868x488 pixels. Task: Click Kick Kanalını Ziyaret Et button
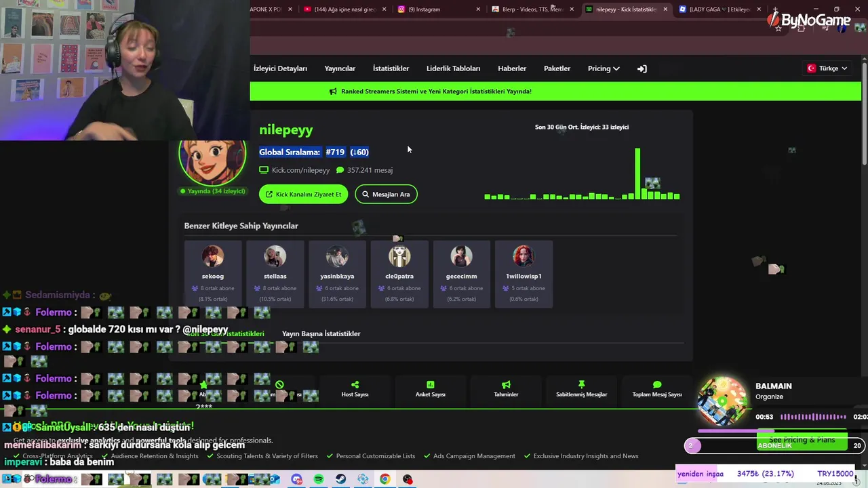point(303,195)
